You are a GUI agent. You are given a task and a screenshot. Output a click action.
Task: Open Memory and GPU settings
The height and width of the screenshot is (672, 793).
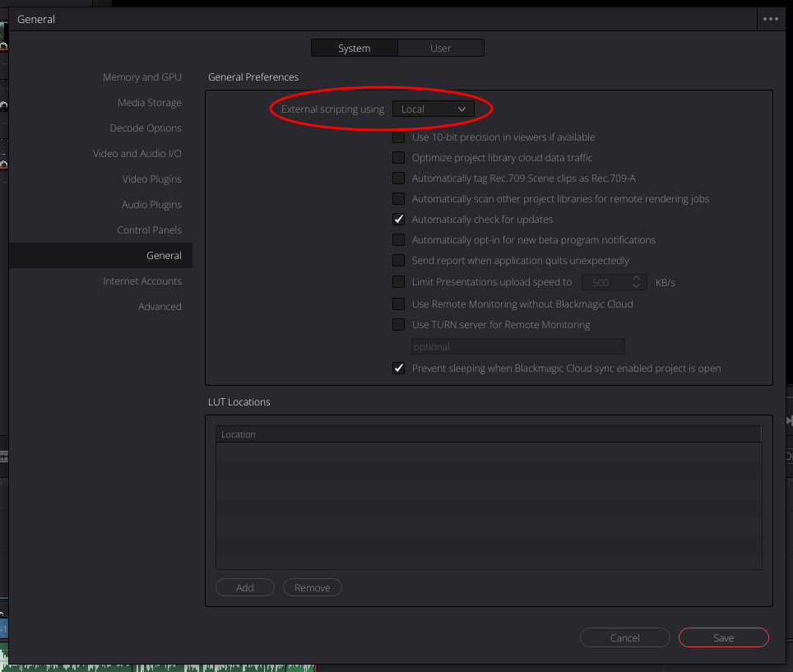(142, 76)
